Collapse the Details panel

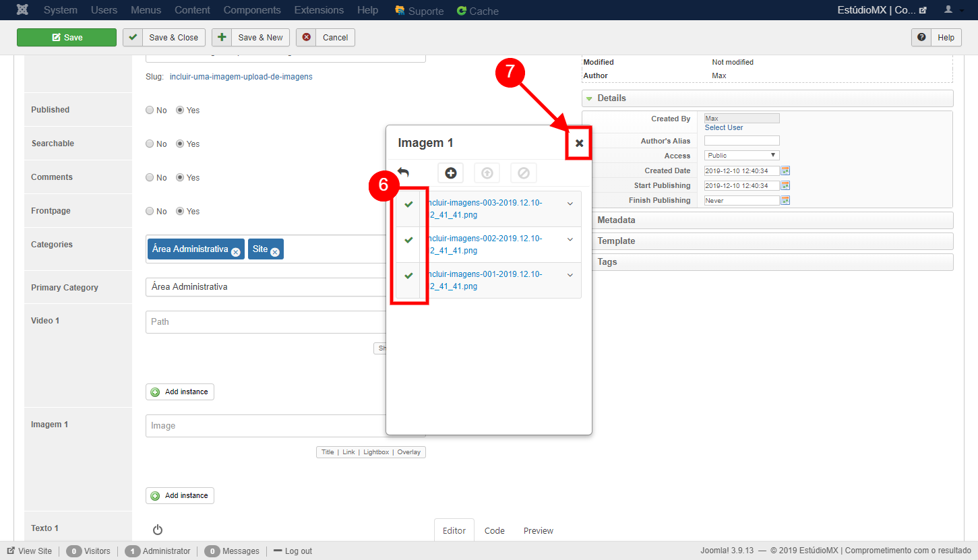point(611,98)
